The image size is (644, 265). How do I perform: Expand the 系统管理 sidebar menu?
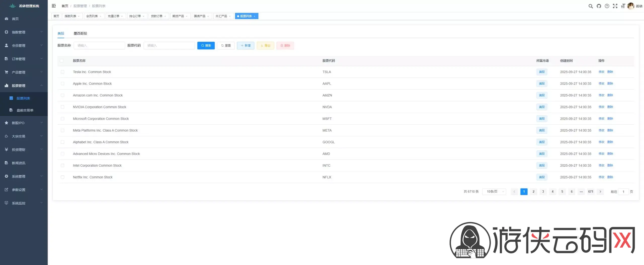[x=24, y=176]
